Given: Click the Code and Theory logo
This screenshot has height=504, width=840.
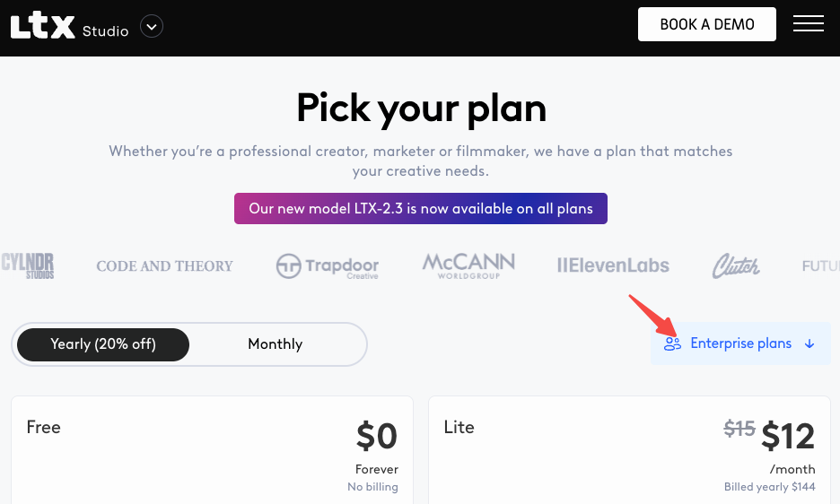Looking at the screenshot, I should coord(164,266).
